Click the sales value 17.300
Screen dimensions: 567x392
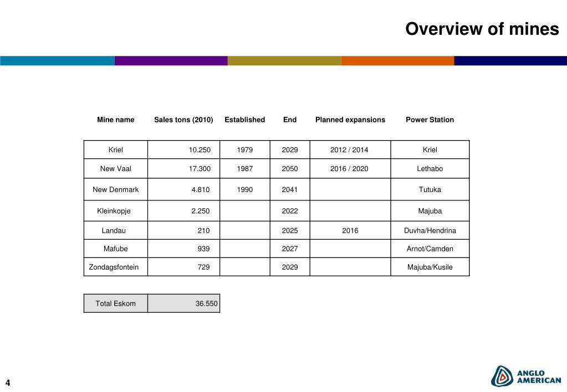point(200,169)
